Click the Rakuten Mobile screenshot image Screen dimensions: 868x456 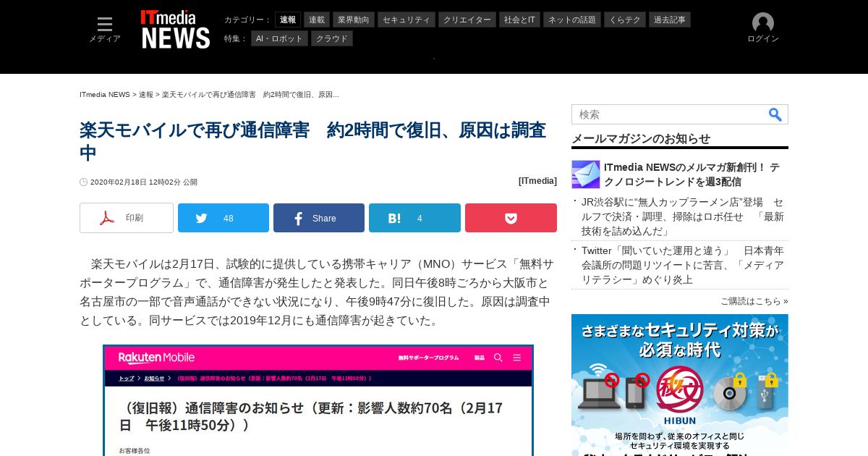click(x=318, y=400)
